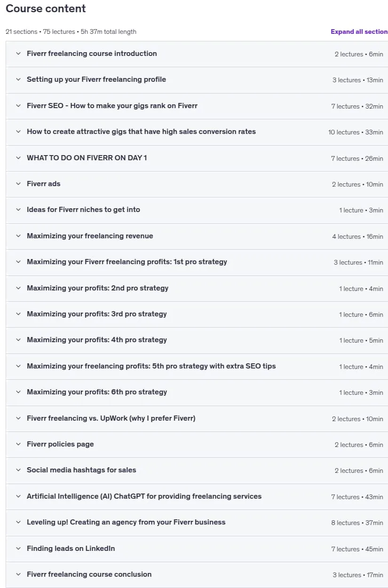
Task: Open 5th pro strategy with extra SEO tips
Action: 197,367
